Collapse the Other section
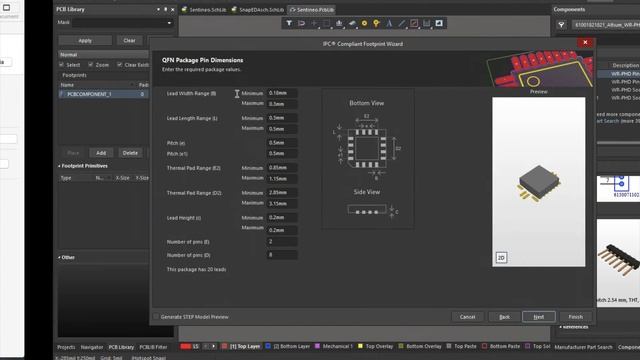 (x=59, y=258)
